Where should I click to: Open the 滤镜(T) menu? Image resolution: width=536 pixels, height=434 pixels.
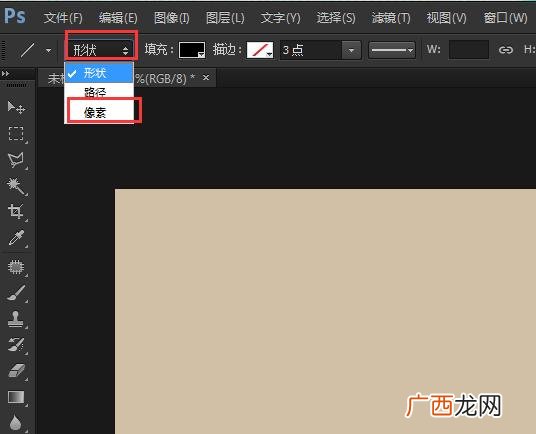click(391, 18)
